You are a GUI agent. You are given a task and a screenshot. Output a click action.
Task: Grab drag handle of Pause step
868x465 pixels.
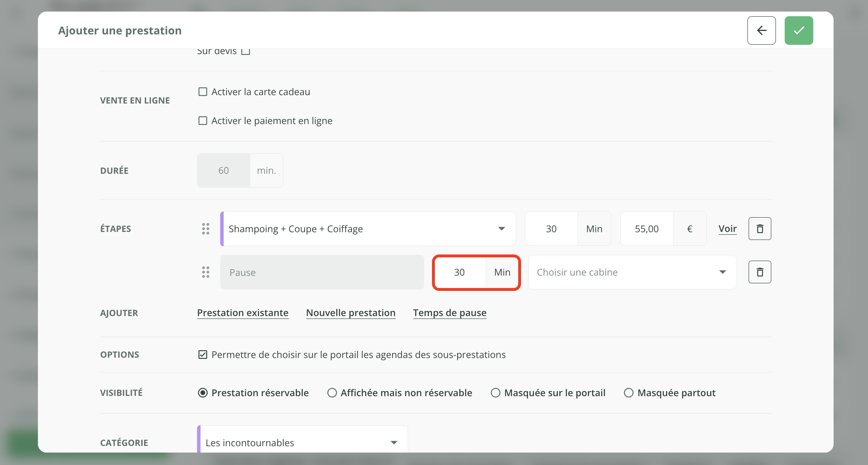pyautogui.click(x=205, y=272)
